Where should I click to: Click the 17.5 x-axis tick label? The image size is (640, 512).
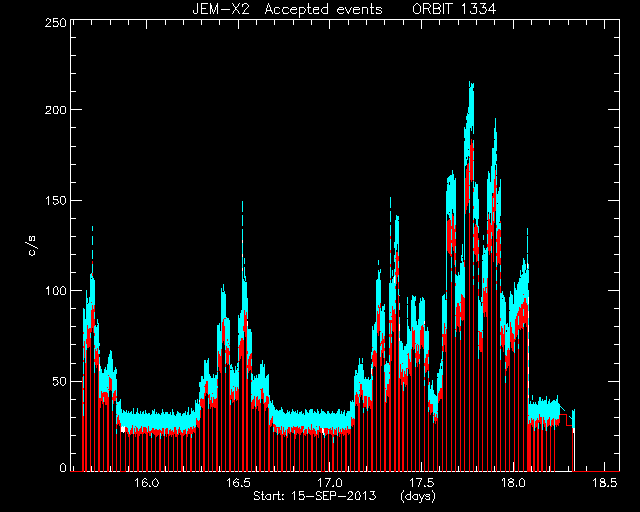pyautogui.click(x=422, y=483)
